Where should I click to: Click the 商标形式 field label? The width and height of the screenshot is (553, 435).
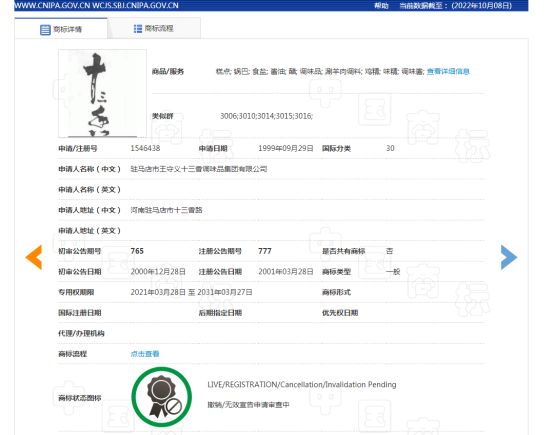[336, 292]
